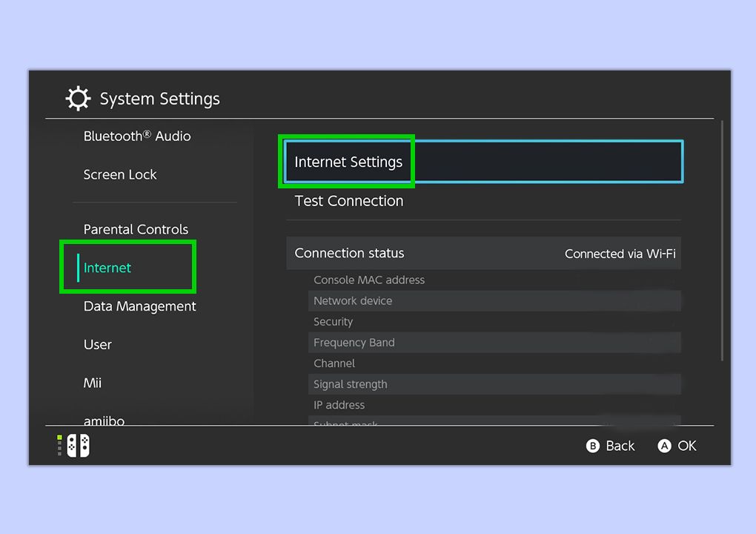Screen dimensions: 756x534
Task: Select Screen Lock from sidebar
Action: click(x=120, y=174)
